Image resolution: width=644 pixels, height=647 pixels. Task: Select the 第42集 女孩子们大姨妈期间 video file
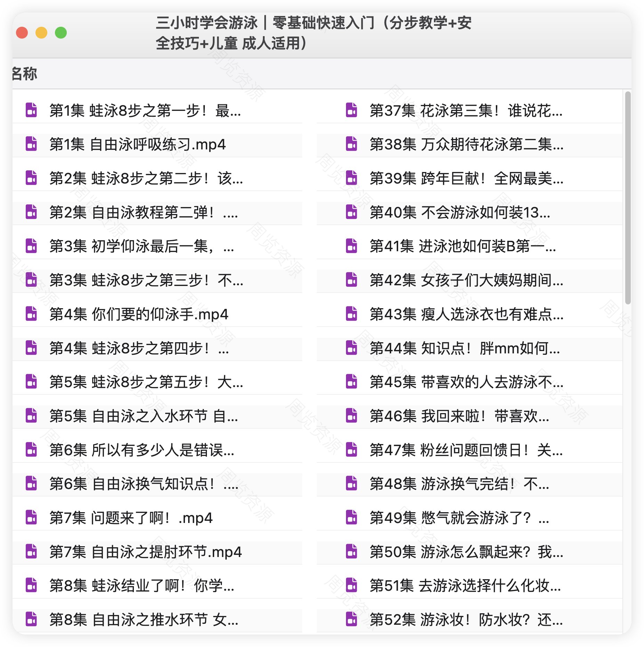click(x=466, y=280)
